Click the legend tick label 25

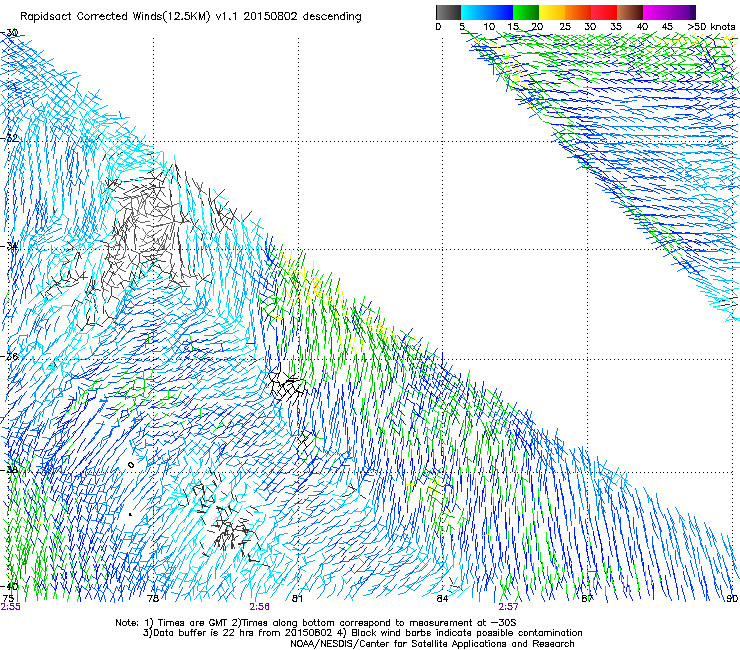[x=565, y=26]
